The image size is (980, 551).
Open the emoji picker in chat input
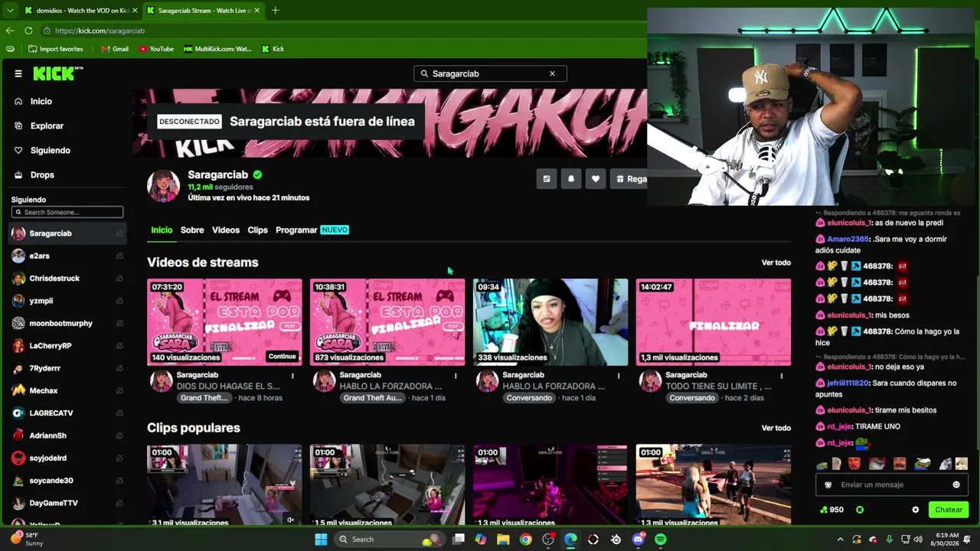[956, 484]
